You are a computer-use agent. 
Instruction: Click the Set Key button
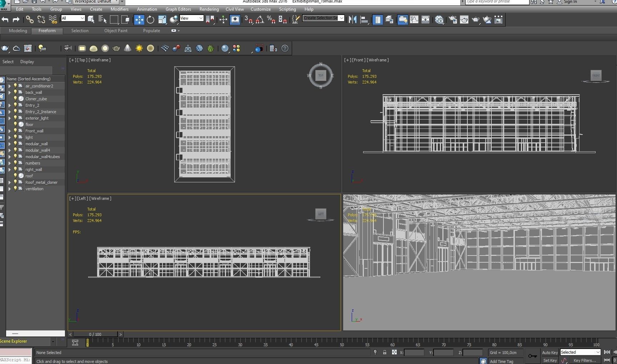[x=550, y=360]
